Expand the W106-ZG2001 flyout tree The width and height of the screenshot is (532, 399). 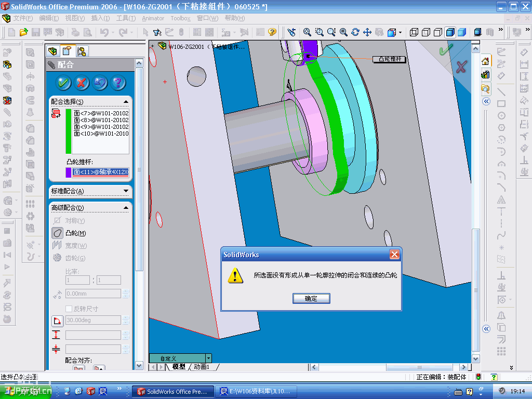tap(152, 46)
